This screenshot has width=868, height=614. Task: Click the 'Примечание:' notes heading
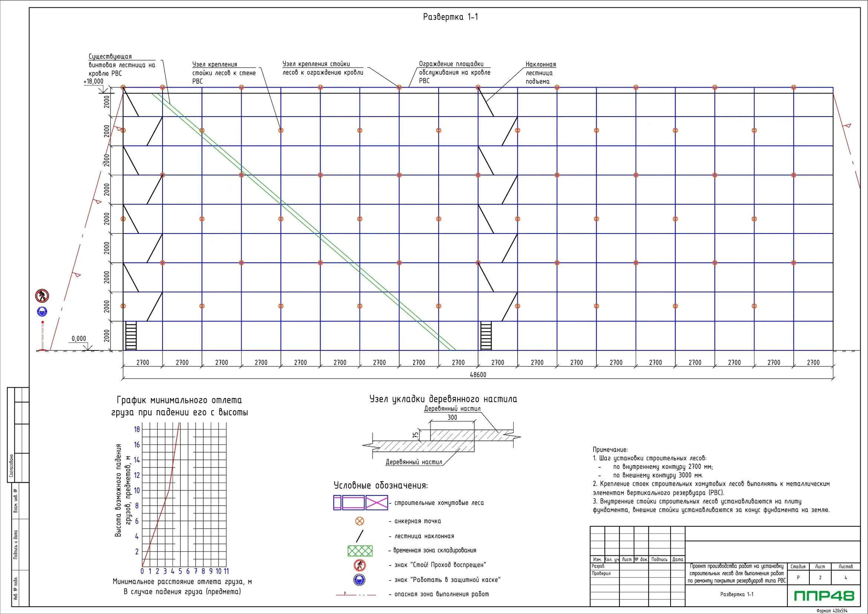[x=610, y=450]
